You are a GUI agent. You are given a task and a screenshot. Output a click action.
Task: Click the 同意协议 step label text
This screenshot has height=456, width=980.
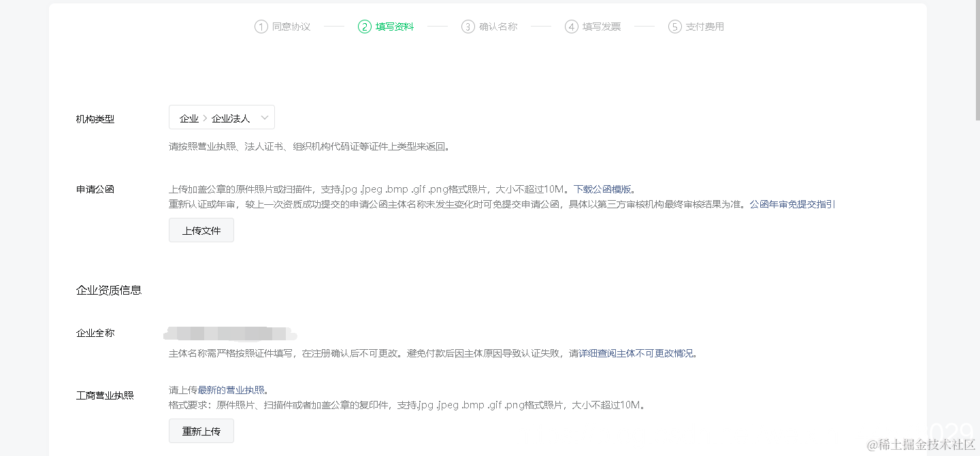[x=291, y=26]
